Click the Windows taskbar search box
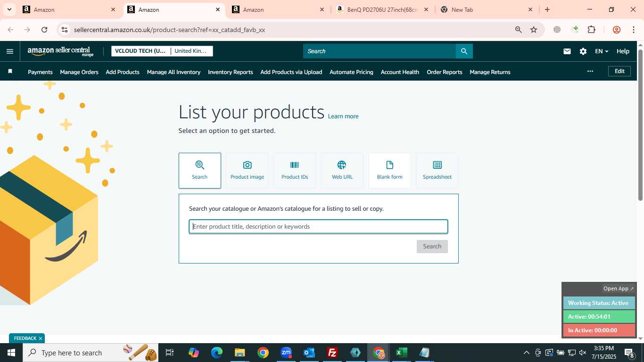The image size is (644, 362). pos(90,353)
